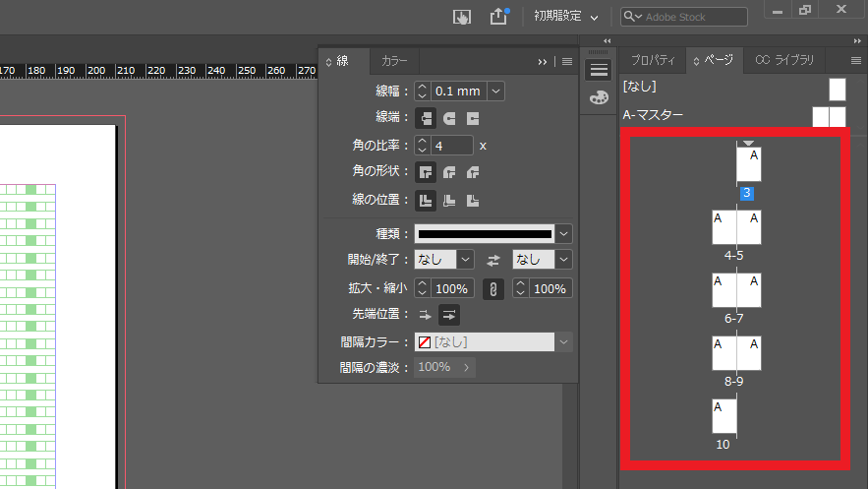Open the 初期設定 workspace switcher
This screenshot has height=489, width=868.
click(x=566, y=16)
